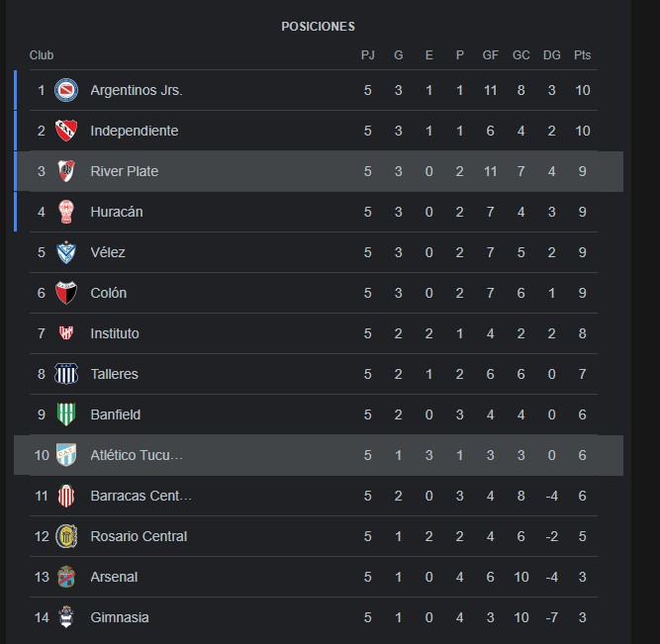
Task: Click the PJ column header
Action: (x=367, y=55)
